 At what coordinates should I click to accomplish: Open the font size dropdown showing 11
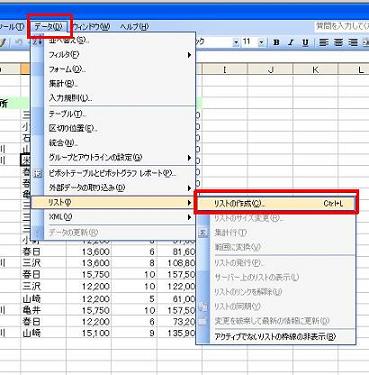pyautogui.click(x=261, y=42)
